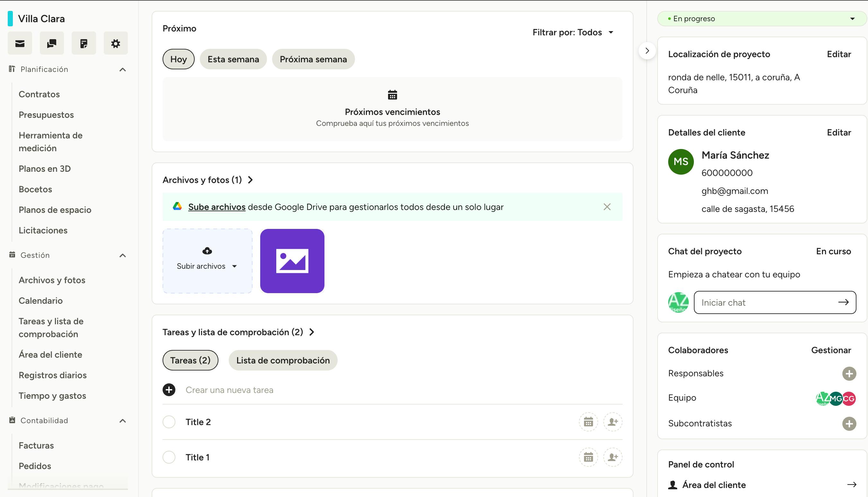The image size is (868, 497).
Task: Click the black plus to create new task
Action: 169,390
